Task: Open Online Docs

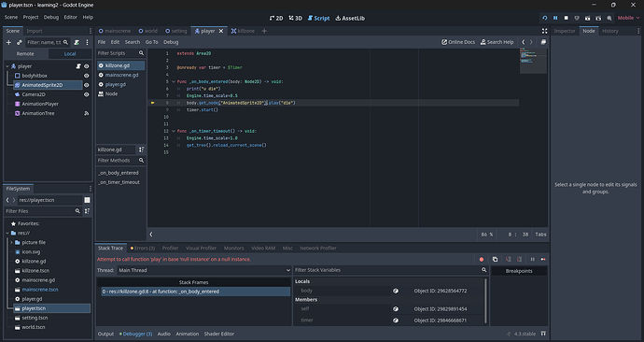Action: click(x=458, y=42)
